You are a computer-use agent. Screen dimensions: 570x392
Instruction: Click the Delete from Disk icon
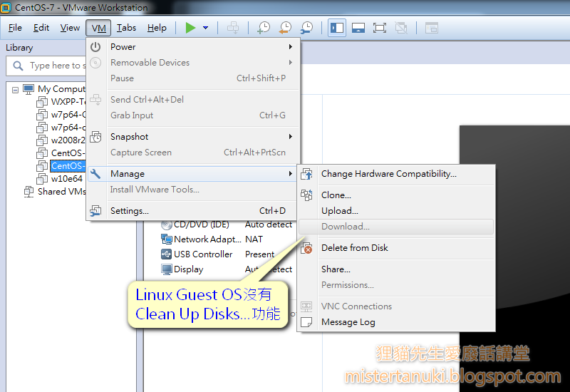point(307,248)
